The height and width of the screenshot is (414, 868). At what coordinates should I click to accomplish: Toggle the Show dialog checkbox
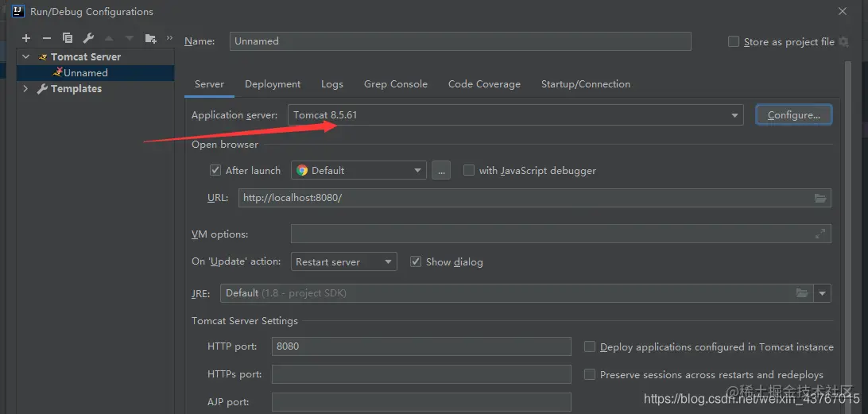tap(416, 261)
